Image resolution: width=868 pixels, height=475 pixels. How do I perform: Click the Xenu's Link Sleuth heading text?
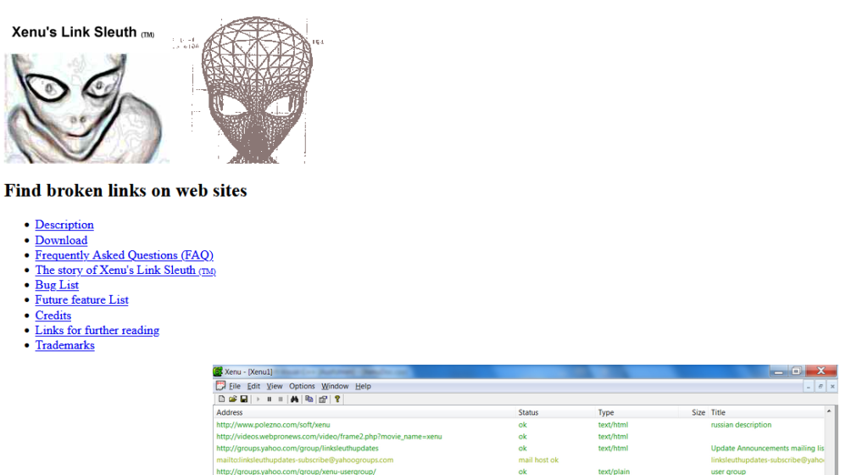click(82, 32)
